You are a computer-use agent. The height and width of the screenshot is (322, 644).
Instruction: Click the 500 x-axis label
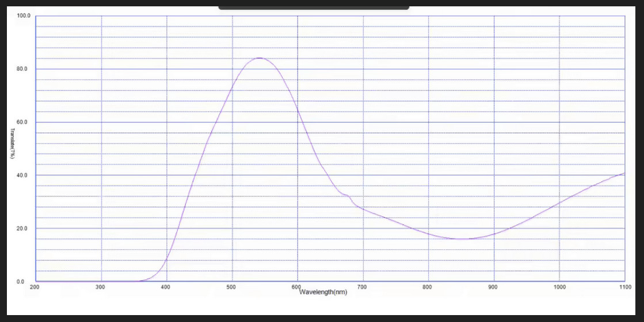(232, 287)
